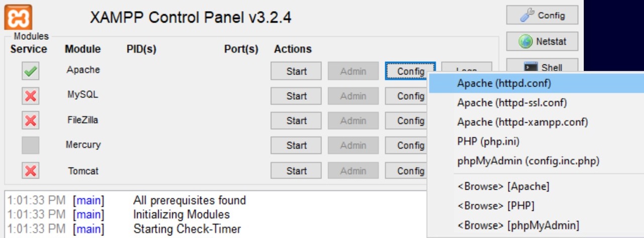The image size is (644, 238).
Task: Select Apache (httpd.conf) from the menu
Action: [504, 84]
